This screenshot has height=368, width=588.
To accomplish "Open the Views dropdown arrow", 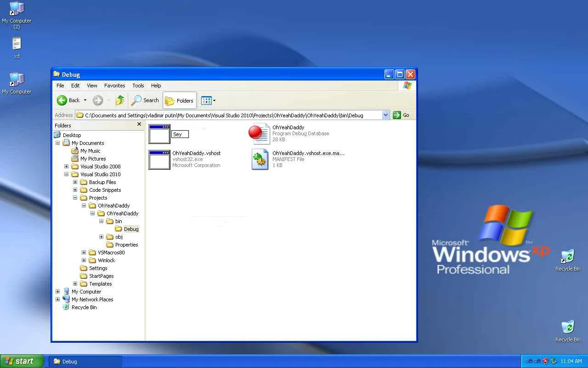I will (x=214, y=100).
